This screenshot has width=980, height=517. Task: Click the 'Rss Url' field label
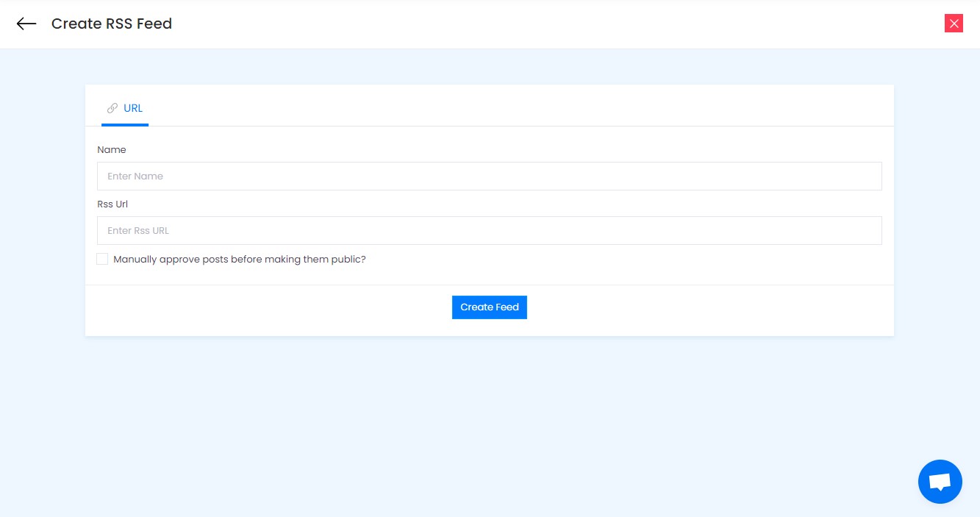(x=112, y=204)
